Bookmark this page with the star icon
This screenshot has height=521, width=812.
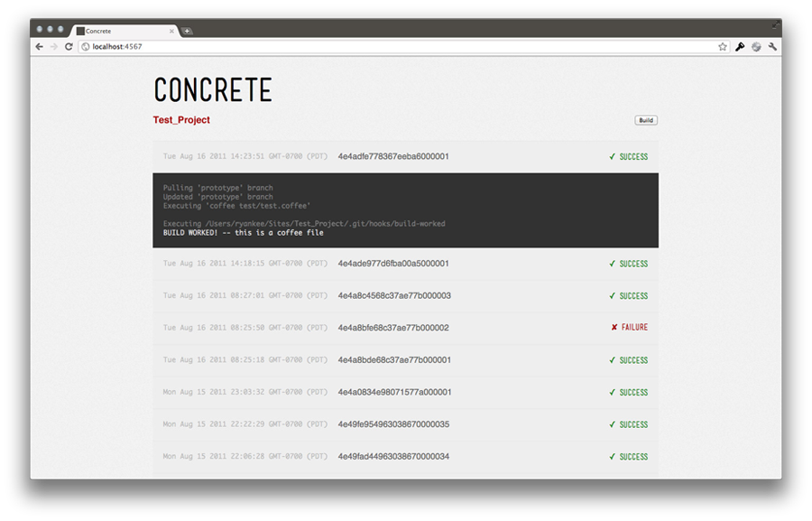723,46
